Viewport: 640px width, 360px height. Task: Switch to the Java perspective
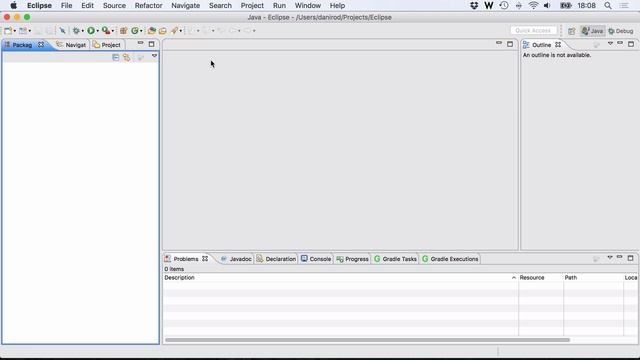[x=592, y=31]
